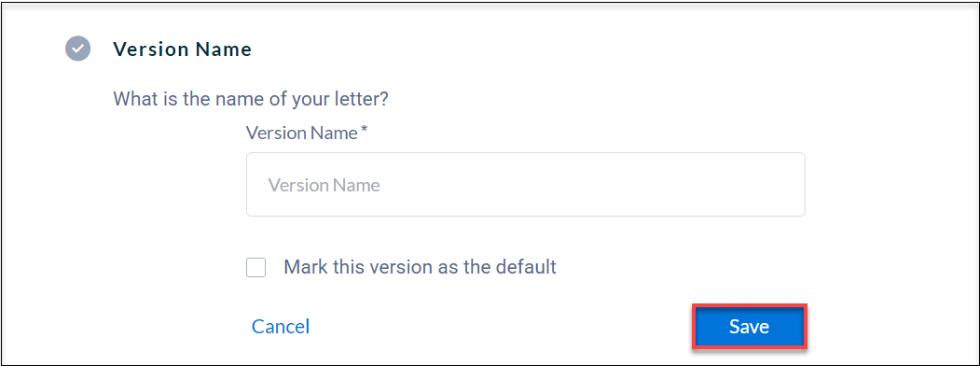Click the 'Version Name*' field label
This screenshot has height=366, width=980.
[x=307, y=133]
